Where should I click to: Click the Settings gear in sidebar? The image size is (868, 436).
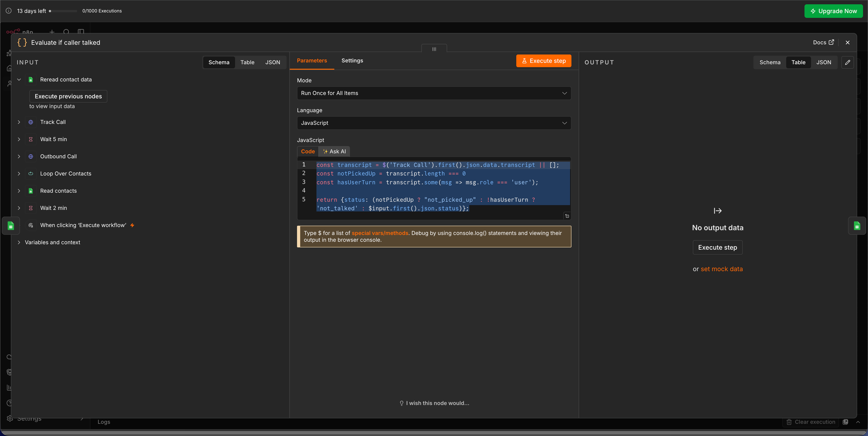tap(10, 418)
